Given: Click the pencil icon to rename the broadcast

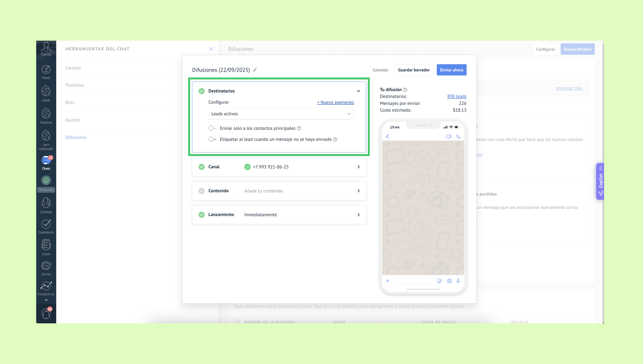Looking at the screenshot, I should click(x=255, y=70).
